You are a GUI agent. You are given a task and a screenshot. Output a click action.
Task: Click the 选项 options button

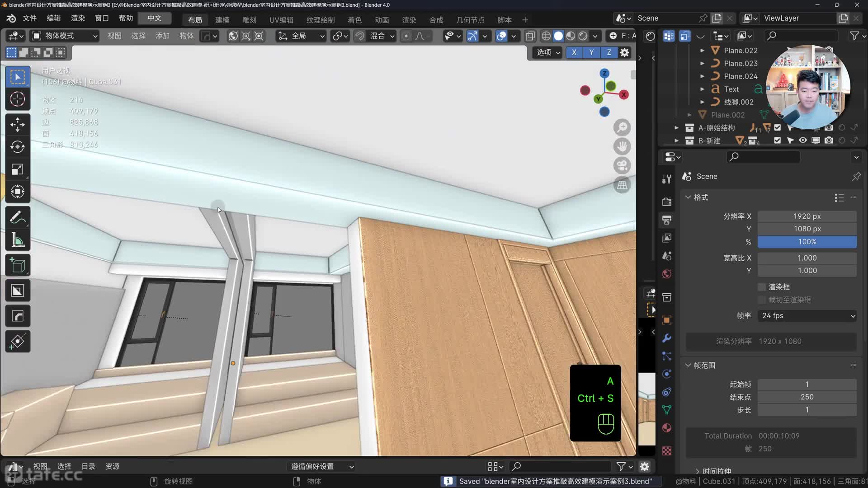[547, 52]
